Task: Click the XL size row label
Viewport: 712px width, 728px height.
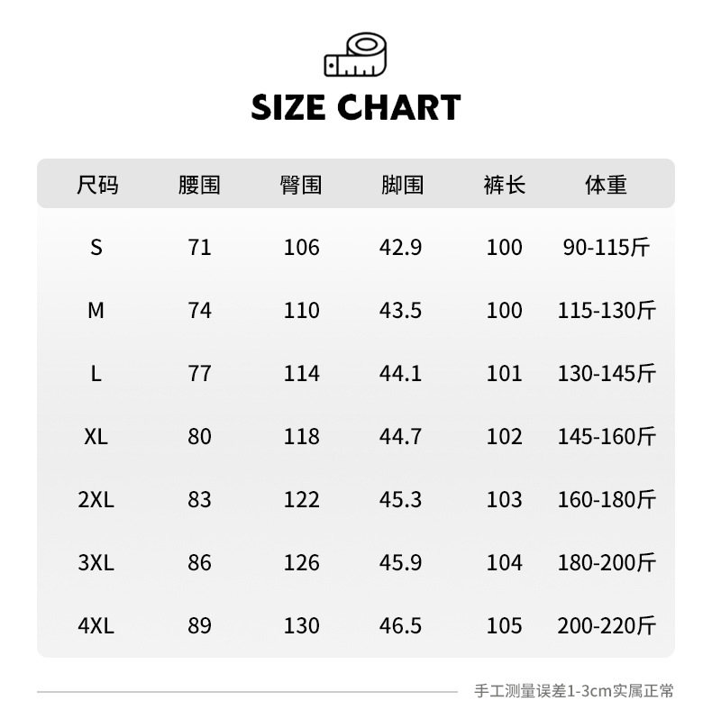Action: click(96, 436)
